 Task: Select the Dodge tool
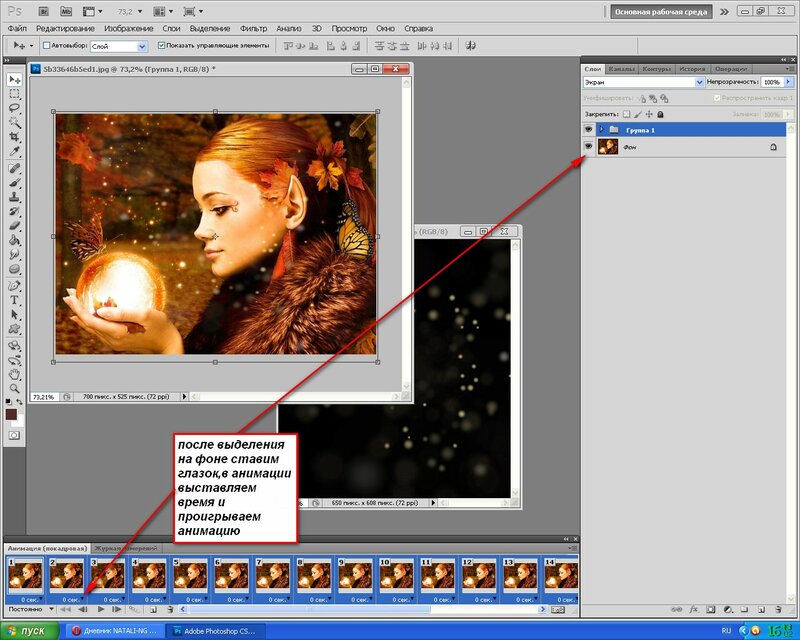click(x=14, y=269)
